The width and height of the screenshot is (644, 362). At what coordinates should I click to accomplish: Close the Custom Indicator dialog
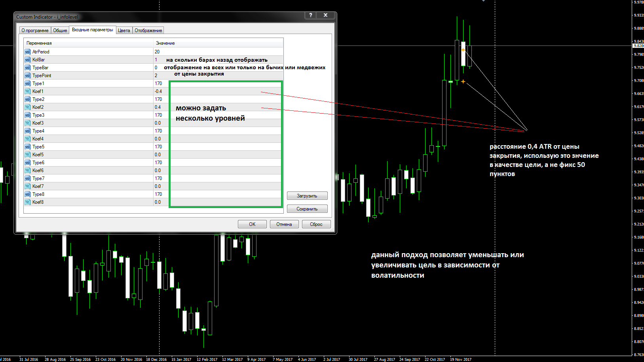pyautogui.click(x=325, y=15)
